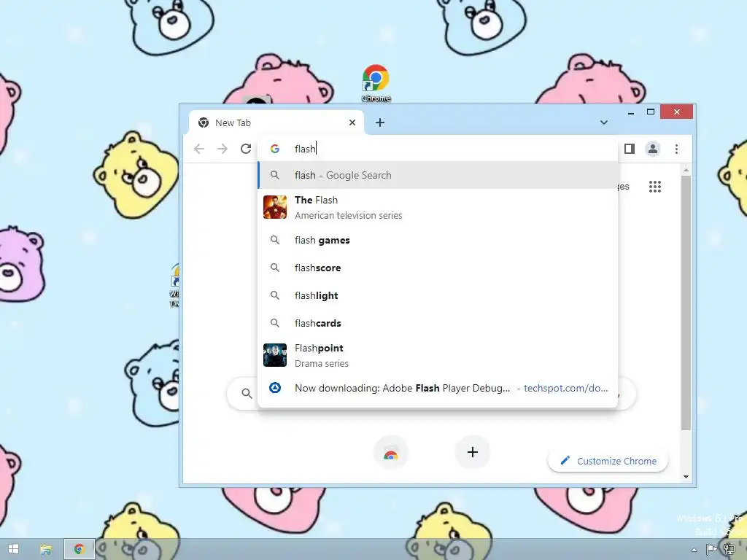Click search magnifier next to 'flash games'
The width and height of the screenshot is (747, 560).
tap(275, 240)
